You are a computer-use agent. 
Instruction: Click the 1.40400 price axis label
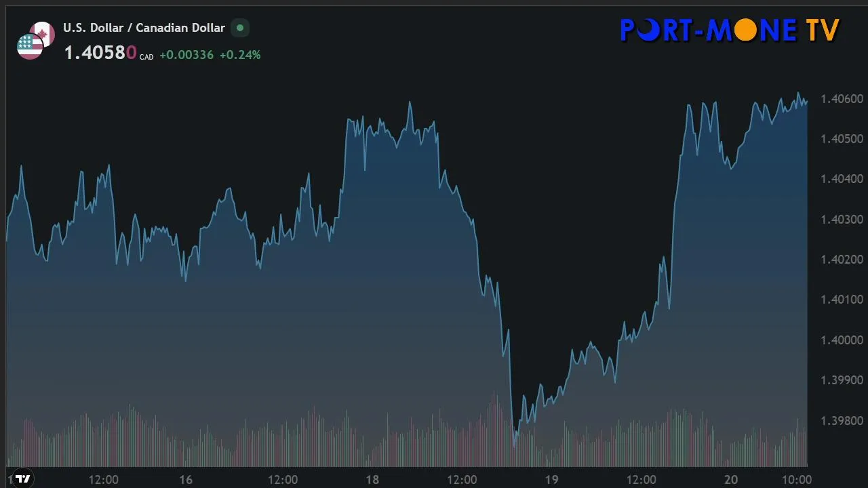(842, 179)
